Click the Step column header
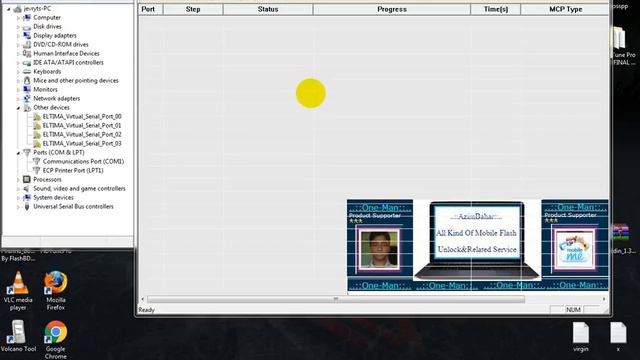Viewport: 640px width, 360px height. click(193, 9)
